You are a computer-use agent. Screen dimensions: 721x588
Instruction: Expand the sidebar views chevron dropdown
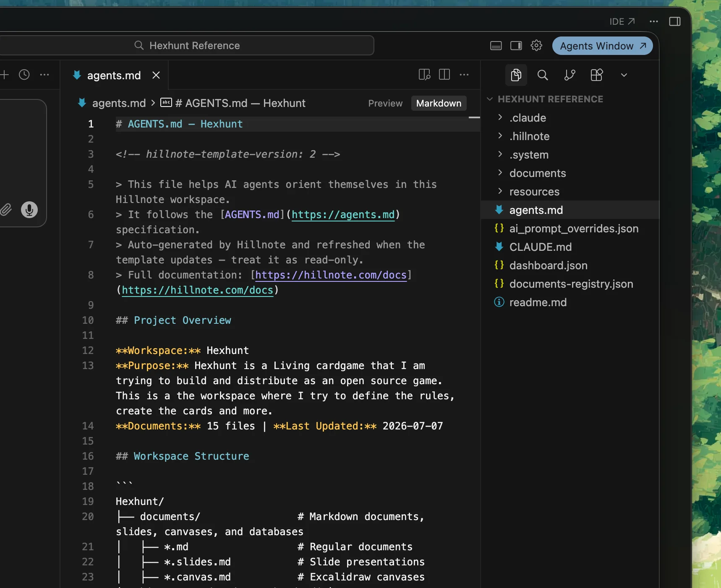[624, 75]
